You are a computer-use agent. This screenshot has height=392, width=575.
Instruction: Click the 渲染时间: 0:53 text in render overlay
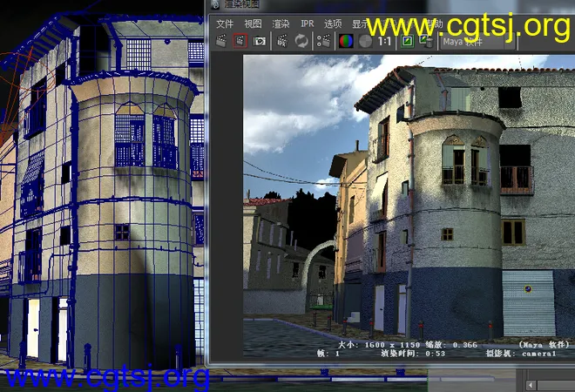click(413, 354)
